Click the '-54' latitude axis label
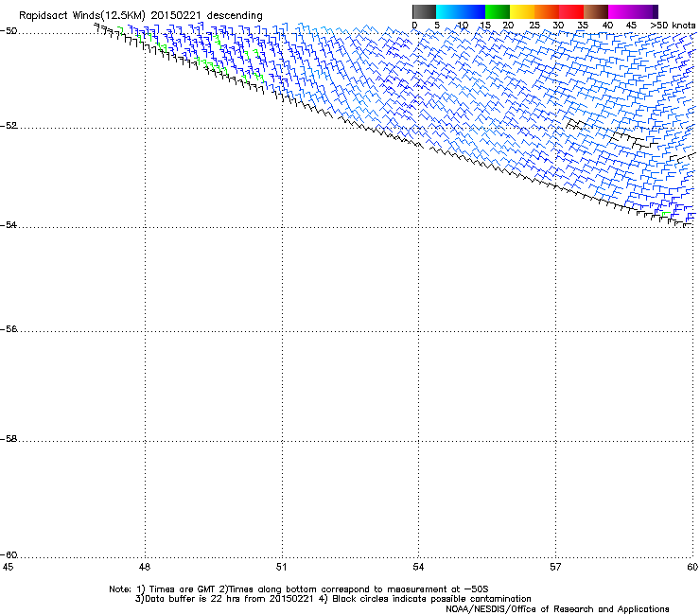Image resolution: width=700 pixels, height=615 pixels. (x=9, y=224)
